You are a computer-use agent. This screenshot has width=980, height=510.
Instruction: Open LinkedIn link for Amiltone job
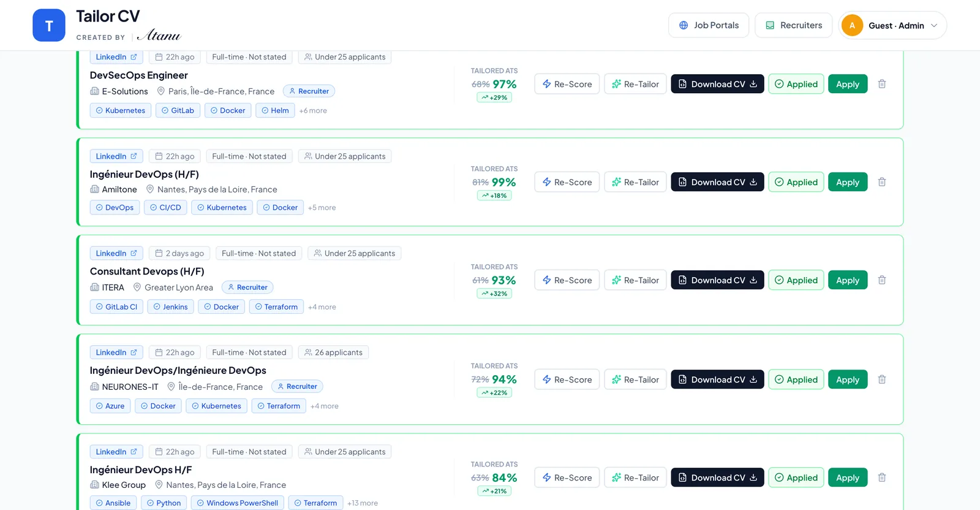(116, 156)
